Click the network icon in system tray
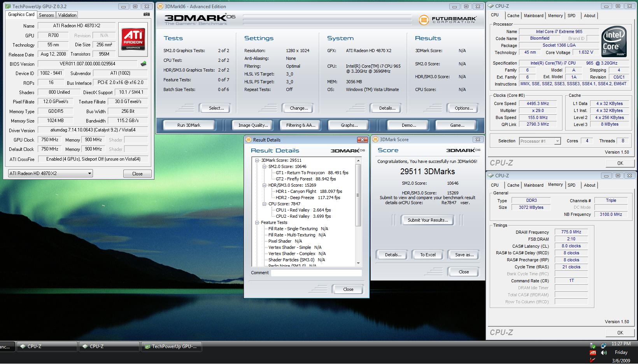Screen dimensions: 638x364 [x=603, y=345]
